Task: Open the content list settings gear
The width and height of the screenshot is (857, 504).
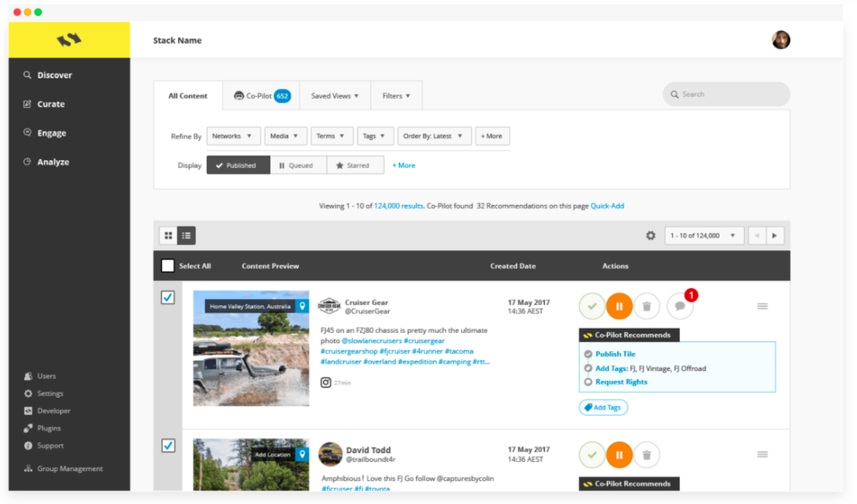Action: click(650, 235)
